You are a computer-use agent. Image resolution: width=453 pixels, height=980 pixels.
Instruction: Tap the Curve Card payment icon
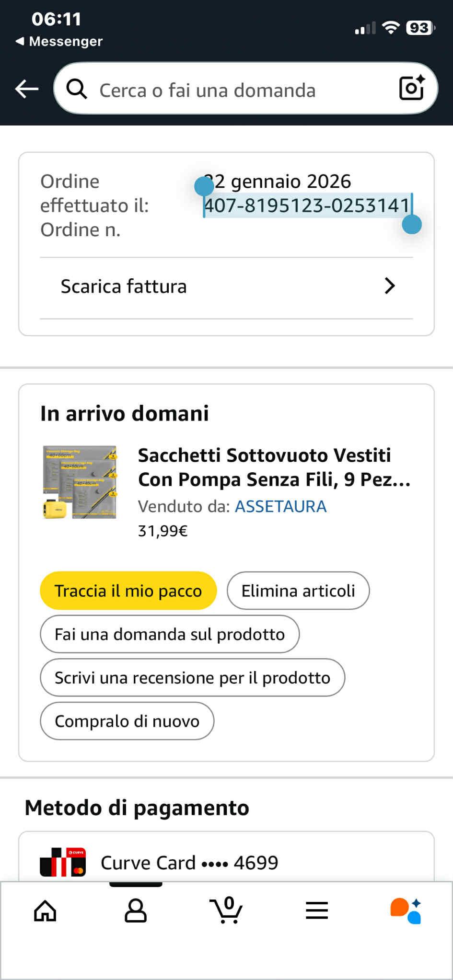pyautogui.click(x=63, y=863)
